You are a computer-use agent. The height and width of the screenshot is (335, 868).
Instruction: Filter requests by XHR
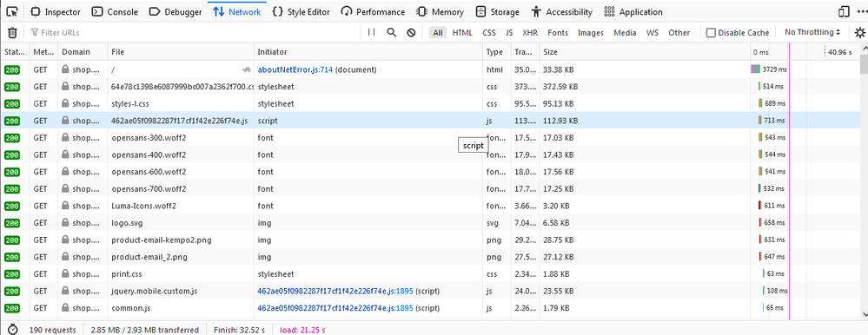point(530,33)
